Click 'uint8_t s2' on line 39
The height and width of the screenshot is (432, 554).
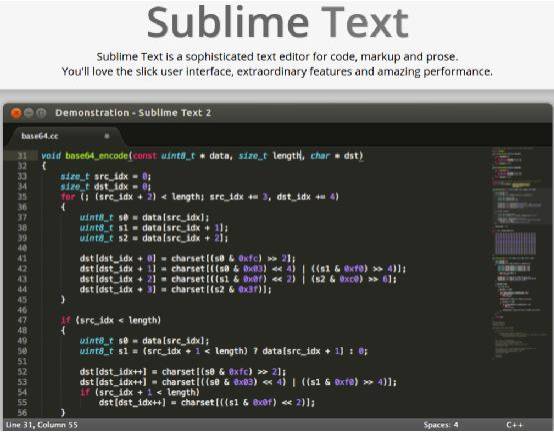(104, 238)
